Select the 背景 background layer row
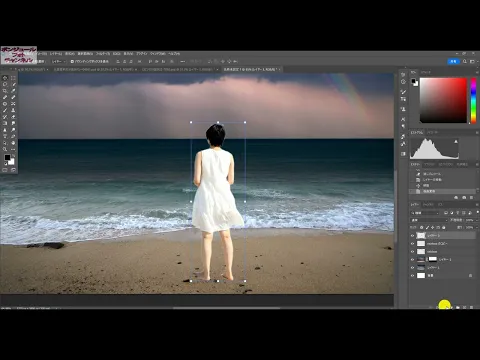Screen dimensions: 480x360 point(442,276)
